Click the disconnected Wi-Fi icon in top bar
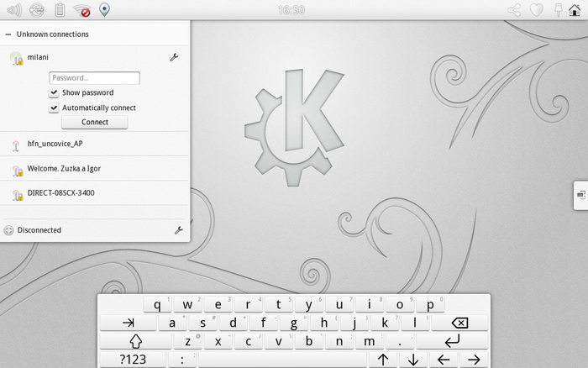Image resolution: width=588 pixels, height=368 pixels. 82,11
